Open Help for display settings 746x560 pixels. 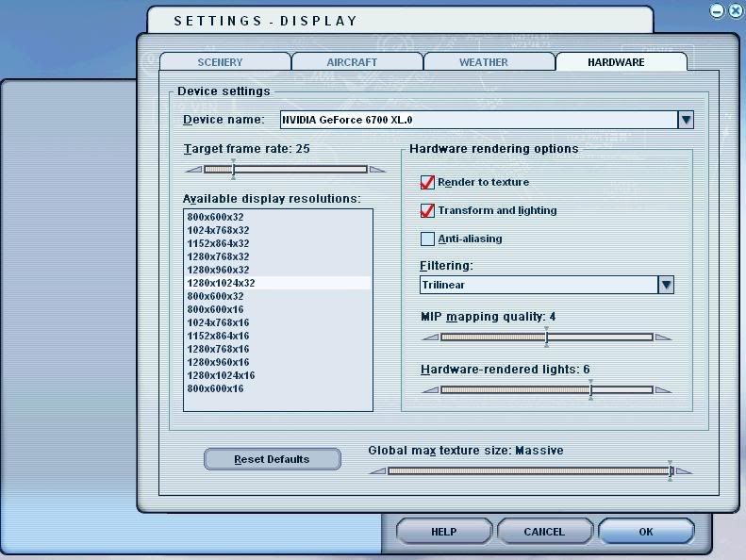444,532
